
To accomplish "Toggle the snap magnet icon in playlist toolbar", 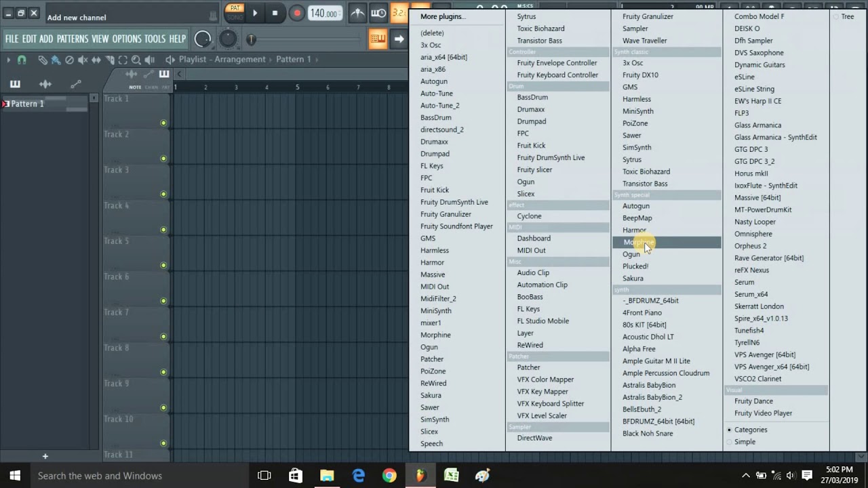I will coord(22,60).
